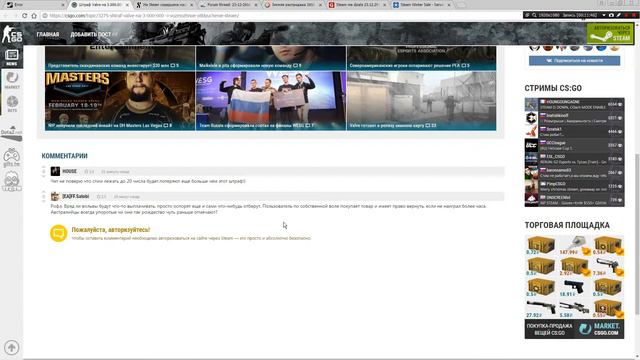Open the ДОБАВИТЬ ПОСТ navigation item
This screenshot has width=640, height=360.
(91, 34)
